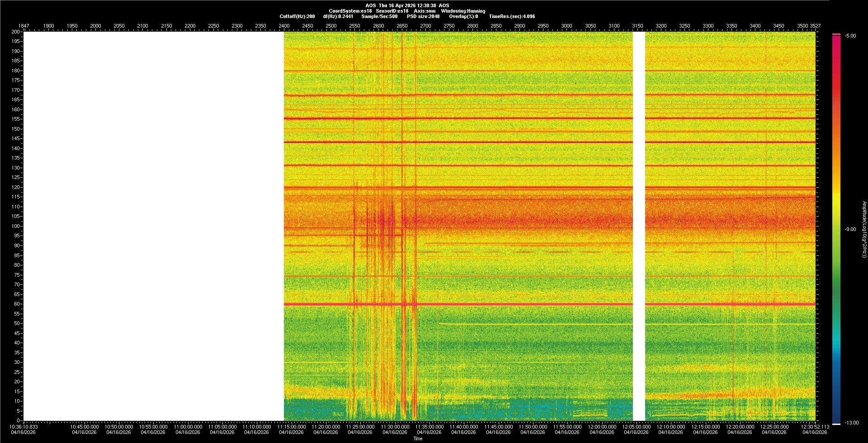This screenshot has height=443, width=868.
Task: Select the Sample/Sec:500 header parameter
Action: (379, 16)
